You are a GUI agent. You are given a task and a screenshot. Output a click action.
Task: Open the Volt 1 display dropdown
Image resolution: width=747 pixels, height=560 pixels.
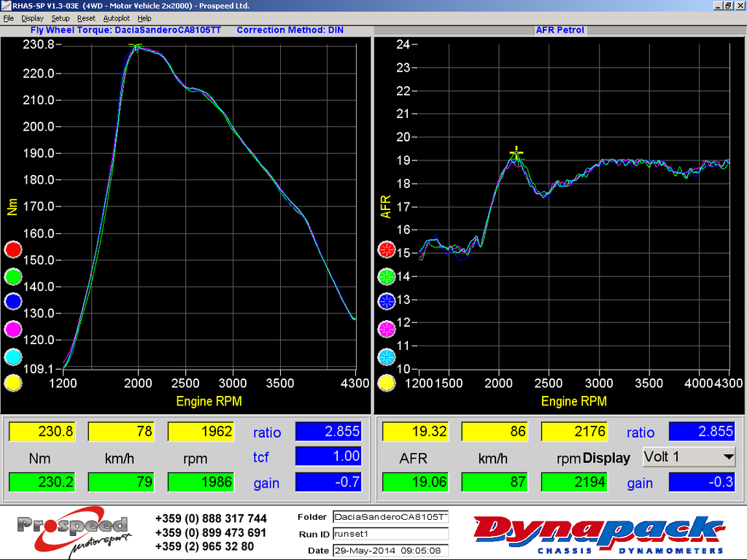point(689,457)
